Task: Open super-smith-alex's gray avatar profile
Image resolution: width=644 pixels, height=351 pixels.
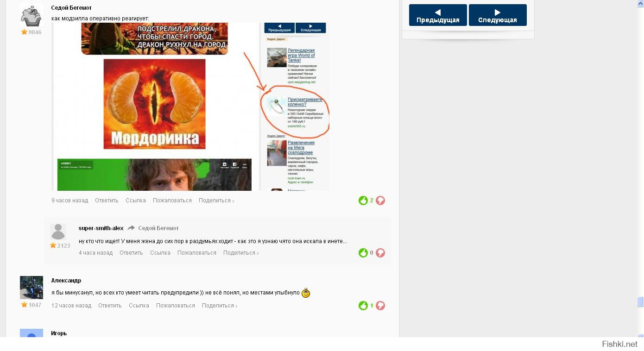Action: [58, 232]
